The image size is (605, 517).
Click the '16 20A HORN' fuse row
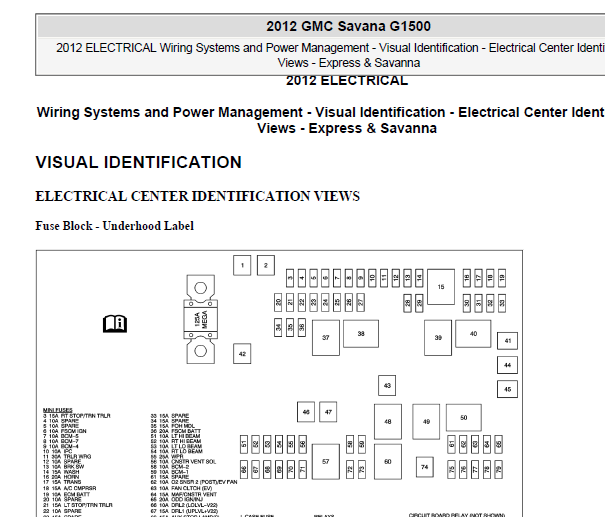(61, 477)
